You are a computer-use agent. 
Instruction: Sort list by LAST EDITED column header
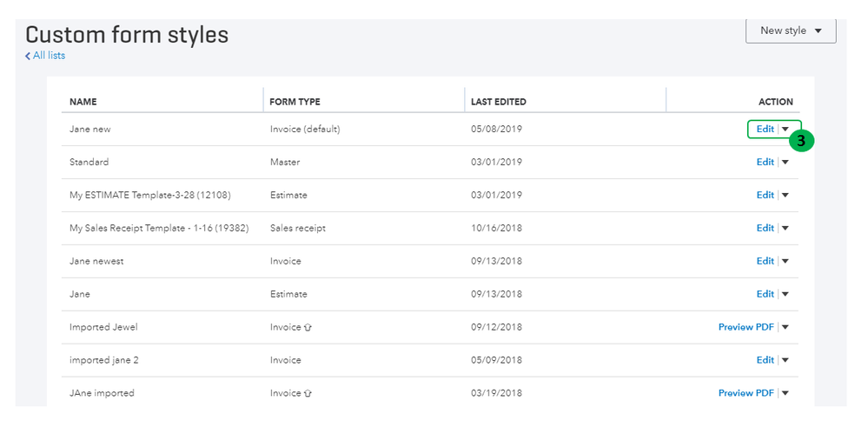(498, 102)
